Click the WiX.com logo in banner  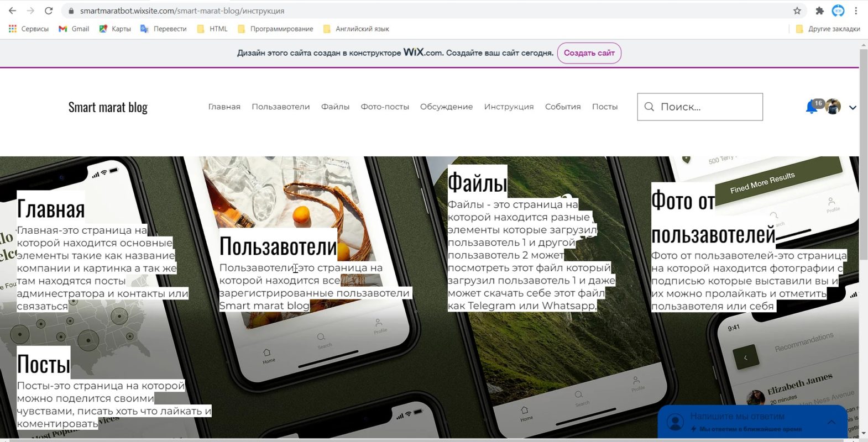423,52
